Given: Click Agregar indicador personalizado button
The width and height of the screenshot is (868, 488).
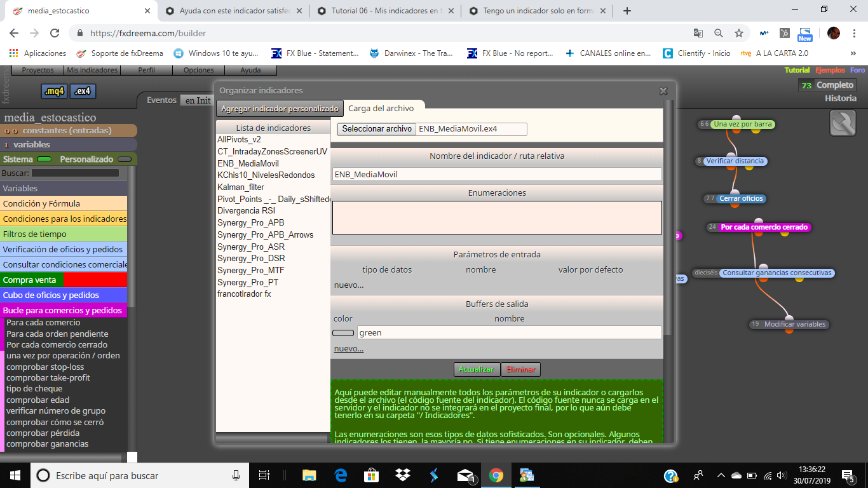Looking at the screenshot, I should [280, 109].
